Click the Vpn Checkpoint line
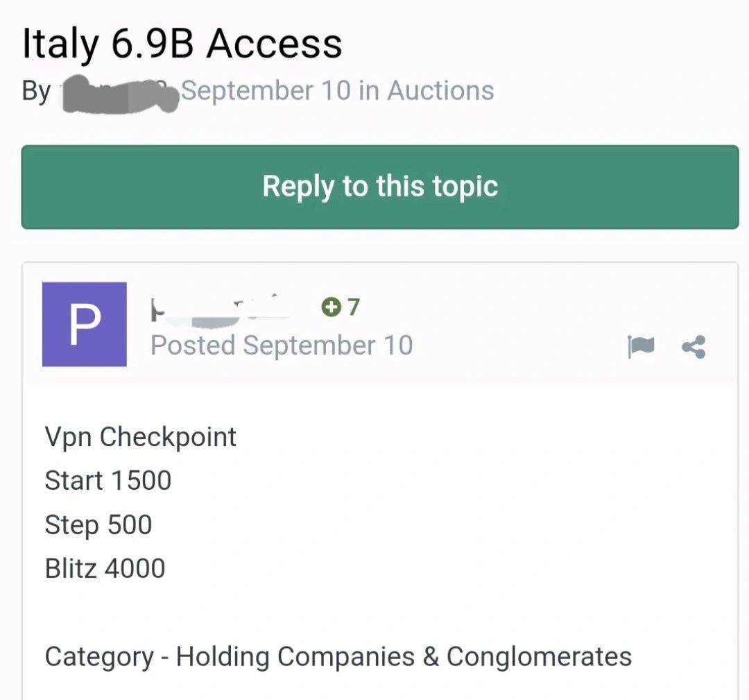This screenshot has height=700, width=749. 141,437
